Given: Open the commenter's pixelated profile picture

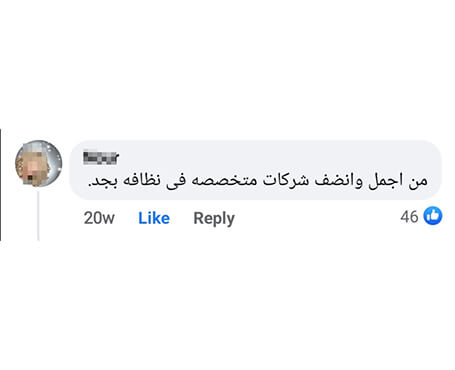Looking at the screenshot, I should click(x=39, y=163).
